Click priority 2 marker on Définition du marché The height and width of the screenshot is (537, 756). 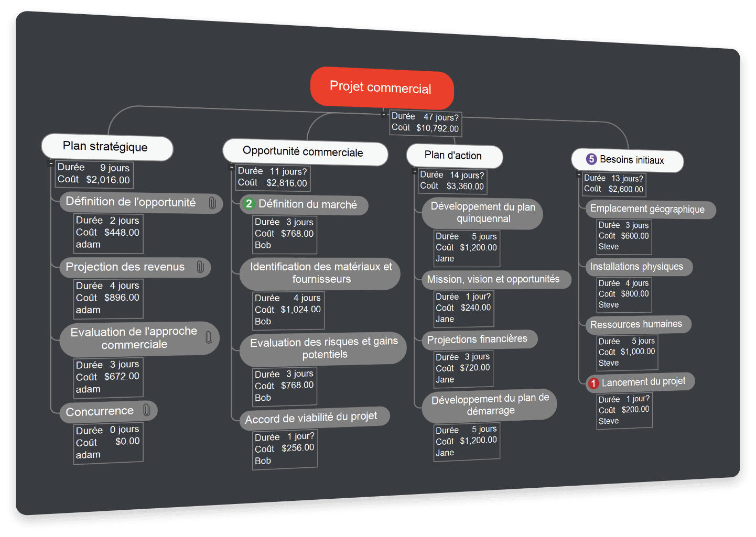(x=249, y=203)
